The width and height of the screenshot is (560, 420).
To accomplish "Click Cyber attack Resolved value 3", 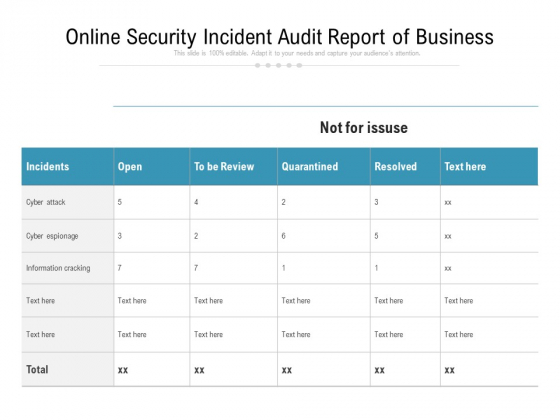I will coord(376,202).
